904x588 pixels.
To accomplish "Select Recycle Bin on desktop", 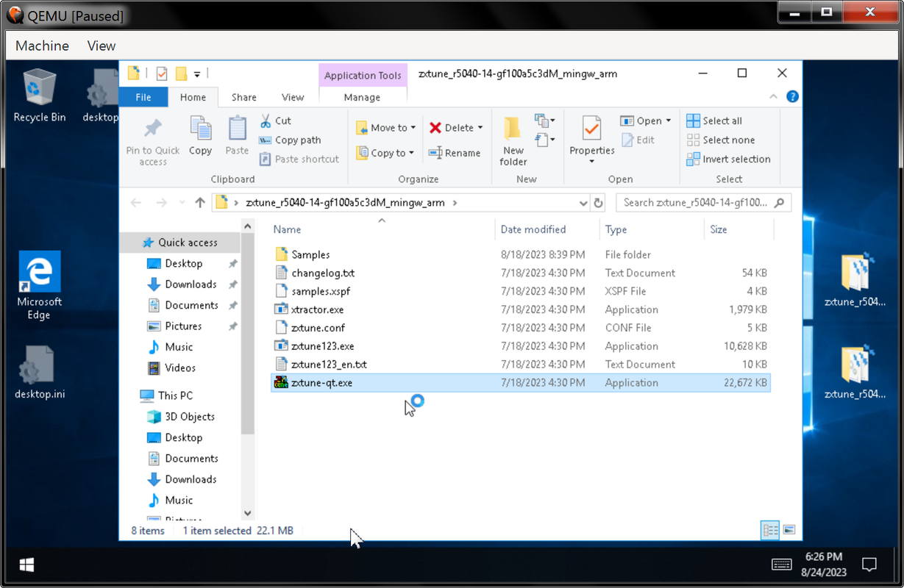I will (x=39, y=96).
